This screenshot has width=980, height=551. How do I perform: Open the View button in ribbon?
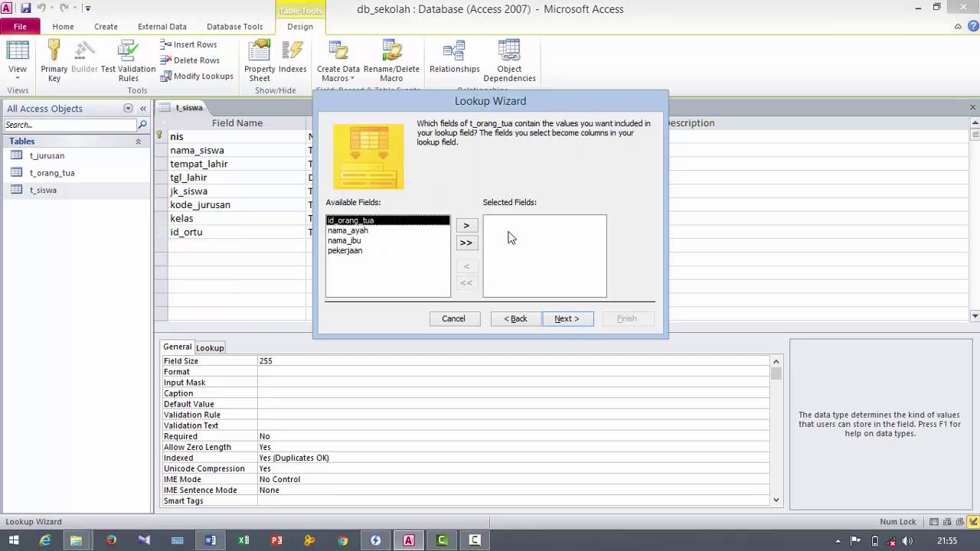(x=17, y=61)
